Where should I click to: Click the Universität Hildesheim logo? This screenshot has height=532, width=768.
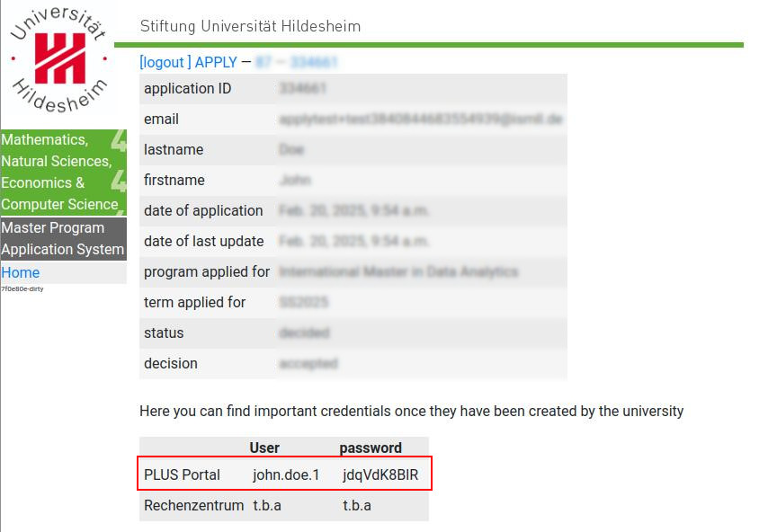[x=58, y=59]
